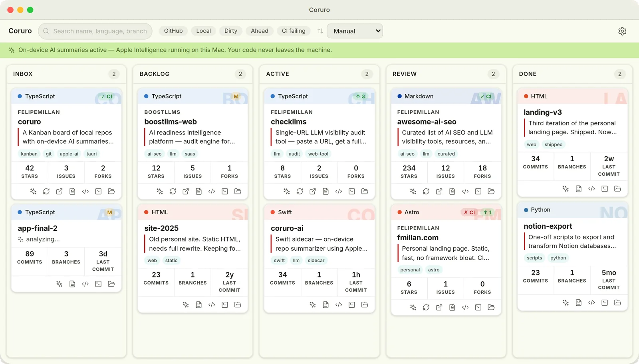Click the ahead 3 badge on checkllms
The height and width of the screenshot is (364, 639).
(361, 97)
